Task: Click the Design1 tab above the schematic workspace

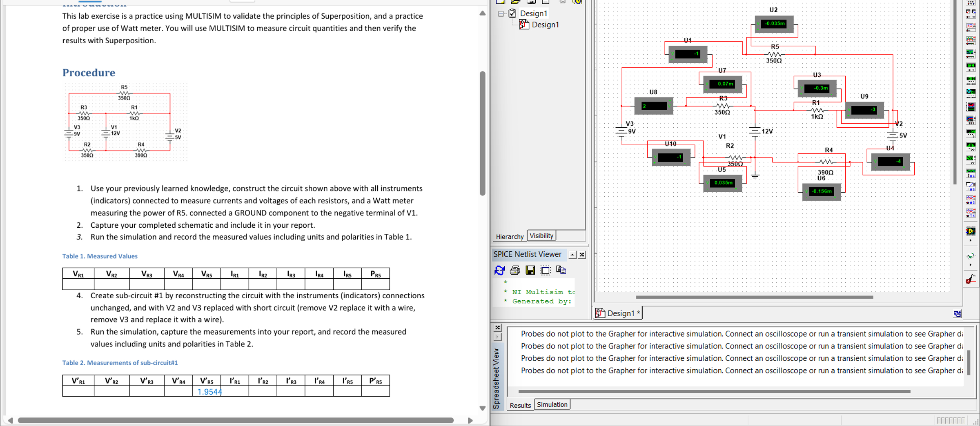Action: coord(617,313)
